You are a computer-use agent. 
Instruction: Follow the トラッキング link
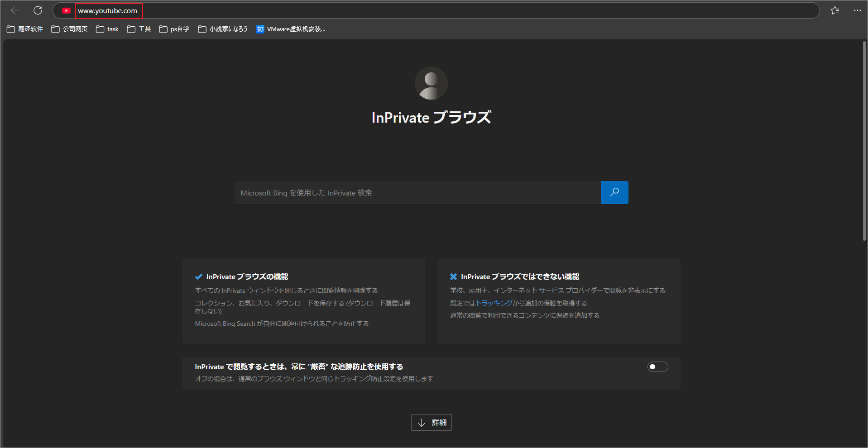tap(494, 303)
